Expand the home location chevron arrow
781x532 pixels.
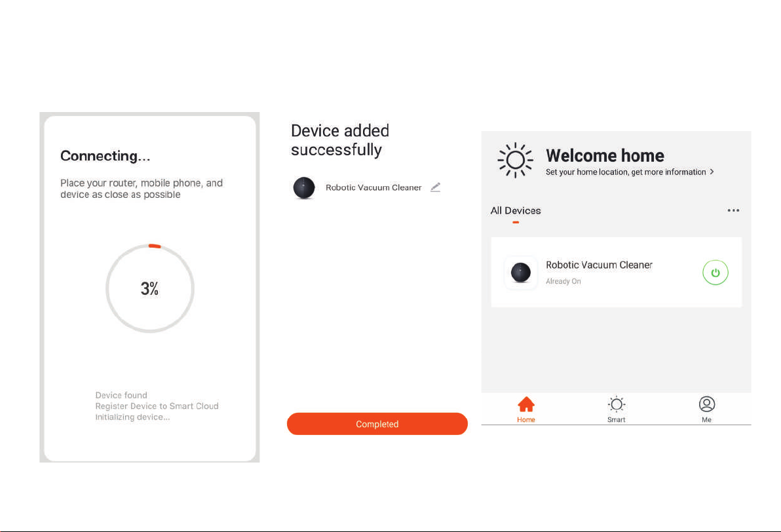712,172
